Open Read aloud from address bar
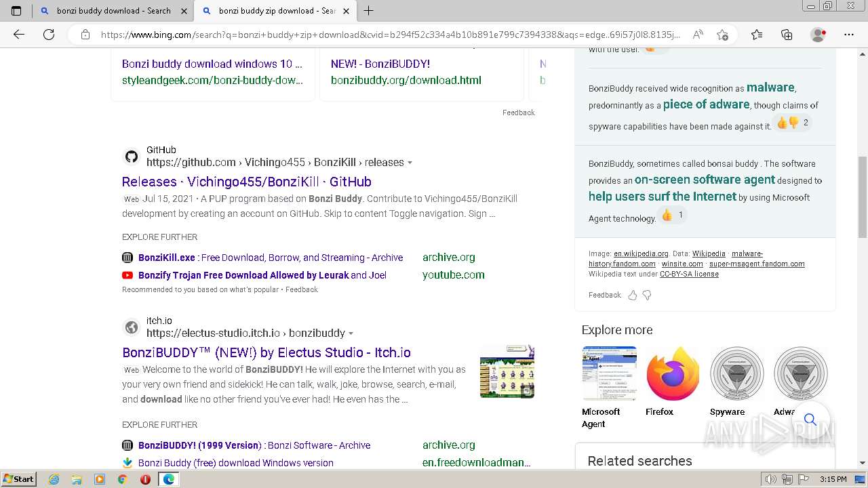The width and height of the screenshot is (868, 488). pyautogui.click(x=697, y=35)
